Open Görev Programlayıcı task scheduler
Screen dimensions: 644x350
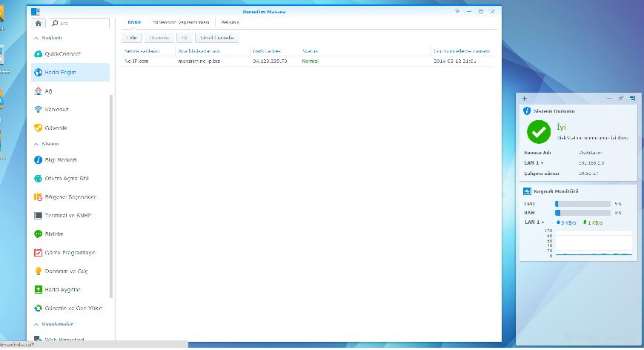(70, 252)
